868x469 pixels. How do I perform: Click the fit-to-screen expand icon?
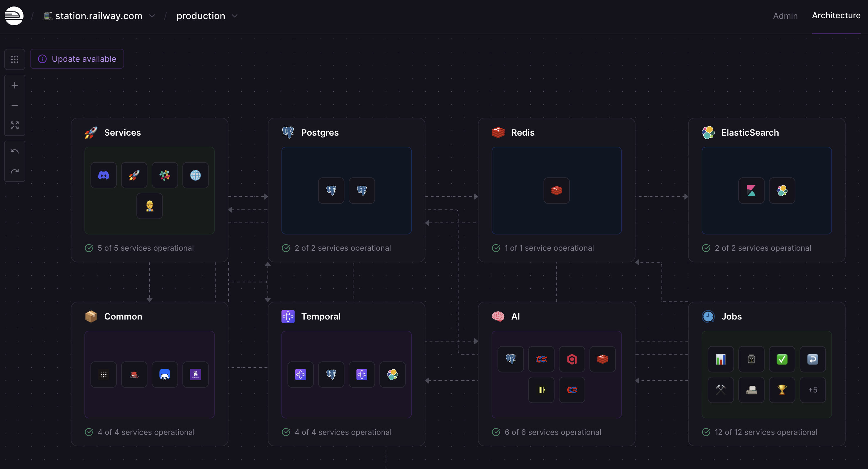14,125
